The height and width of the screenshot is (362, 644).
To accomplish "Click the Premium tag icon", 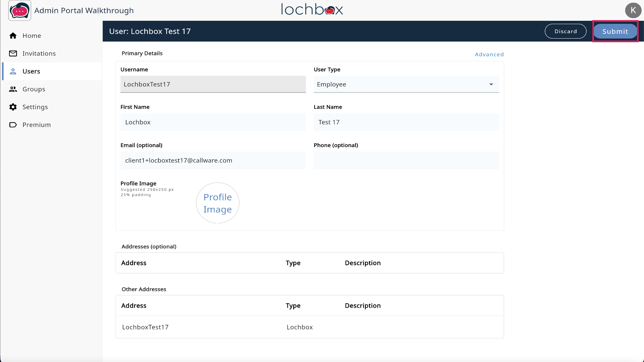I will point(13,125).
